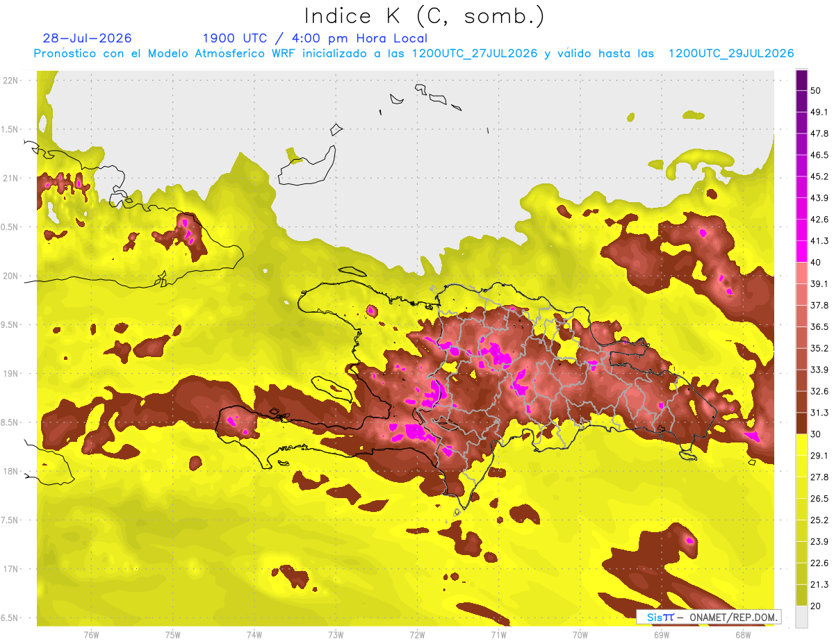Click the "Indice K (C, somb.)" title
Image resolution: width=834 pixels, height=644 pixels.
point(423,16)
